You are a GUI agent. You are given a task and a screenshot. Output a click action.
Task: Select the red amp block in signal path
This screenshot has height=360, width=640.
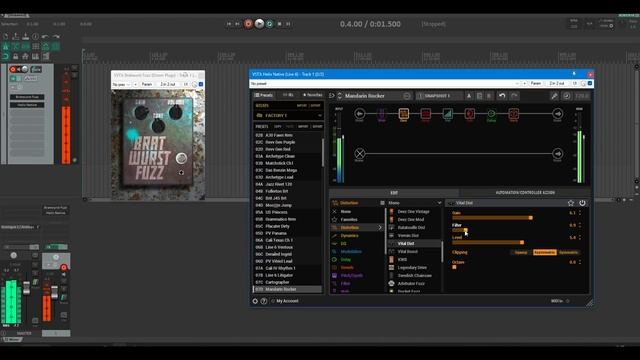pos(425,113)
